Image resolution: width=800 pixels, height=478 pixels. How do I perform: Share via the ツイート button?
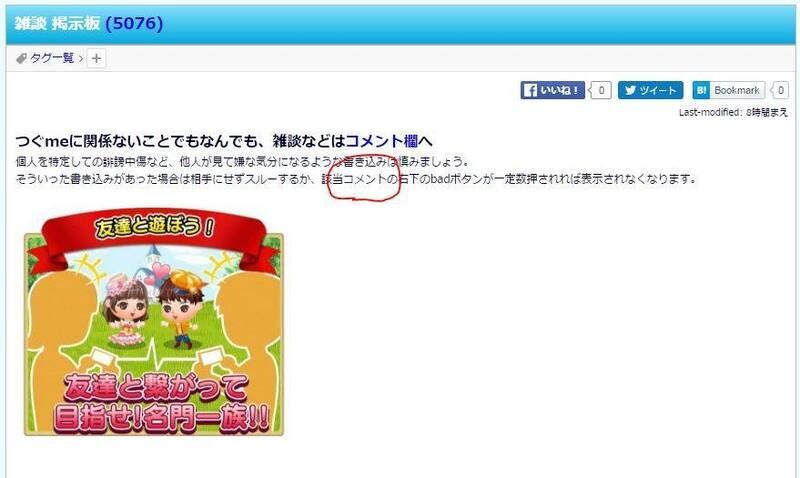pyautogui.click(x=651, y=90)
